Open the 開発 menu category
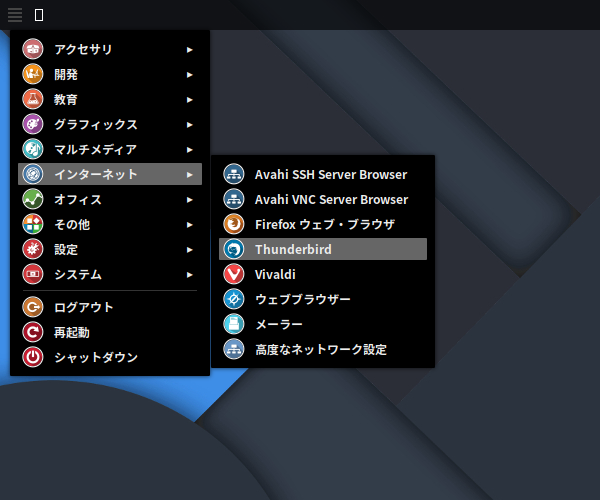600x500 pixels. click(110, 74)
